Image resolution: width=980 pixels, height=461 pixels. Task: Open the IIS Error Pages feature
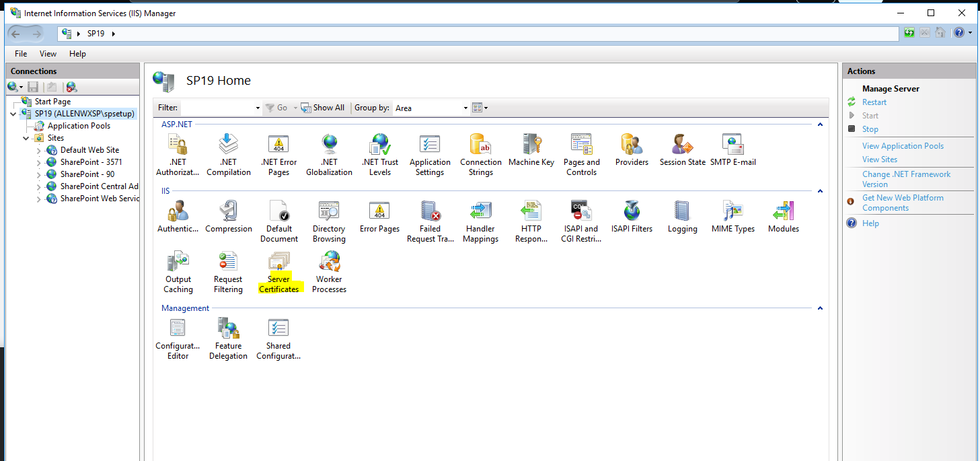(380, 217)
